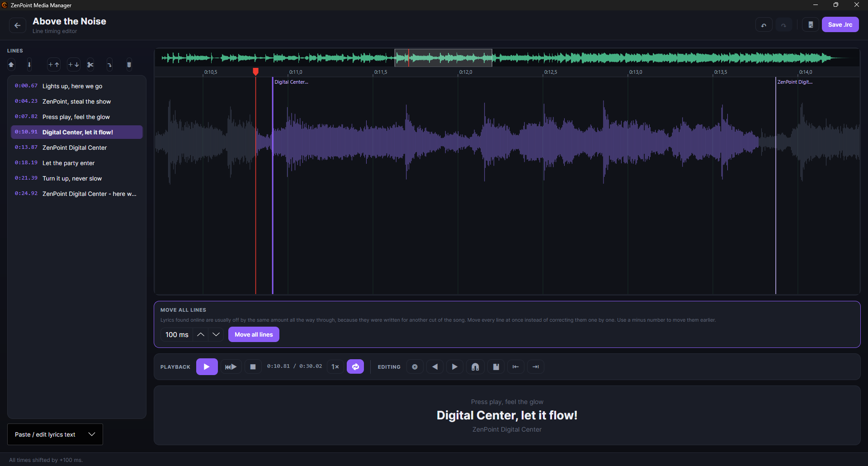This screenshot has height=466, width=868.
Task: Expand the Paste / edit lyrics text panel
Action: (55, 434)
